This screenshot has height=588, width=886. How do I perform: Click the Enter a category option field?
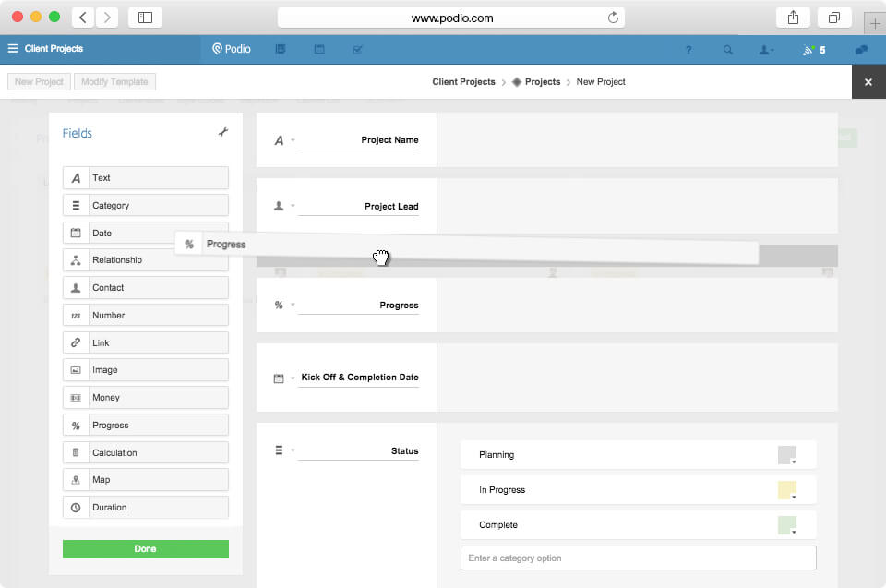click(638, 558)
